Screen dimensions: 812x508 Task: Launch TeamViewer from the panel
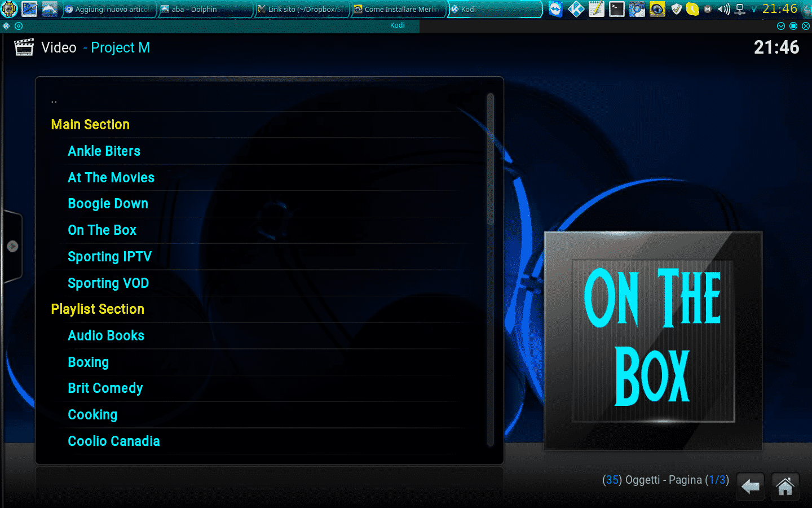555,9
